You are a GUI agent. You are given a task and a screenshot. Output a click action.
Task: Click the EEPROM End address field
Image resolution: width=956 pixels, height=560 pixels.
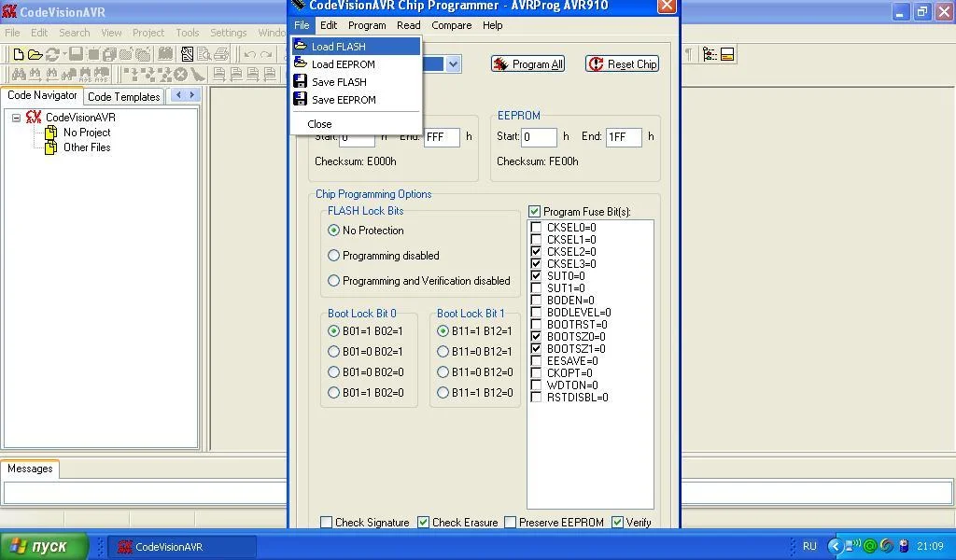(624, 137)
